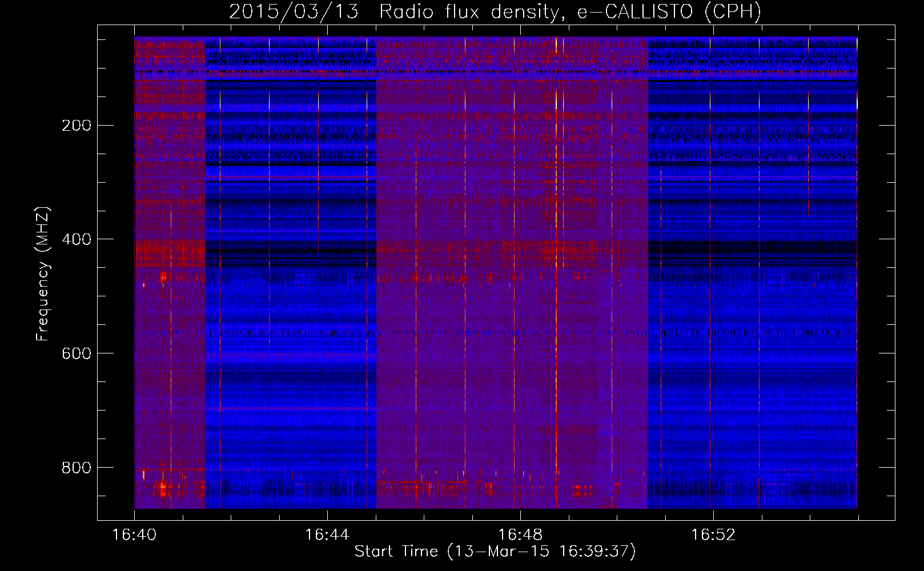Click the 800 frequency tick label
The height and width of the screenshot is (571, 924).
click(77, 468)
